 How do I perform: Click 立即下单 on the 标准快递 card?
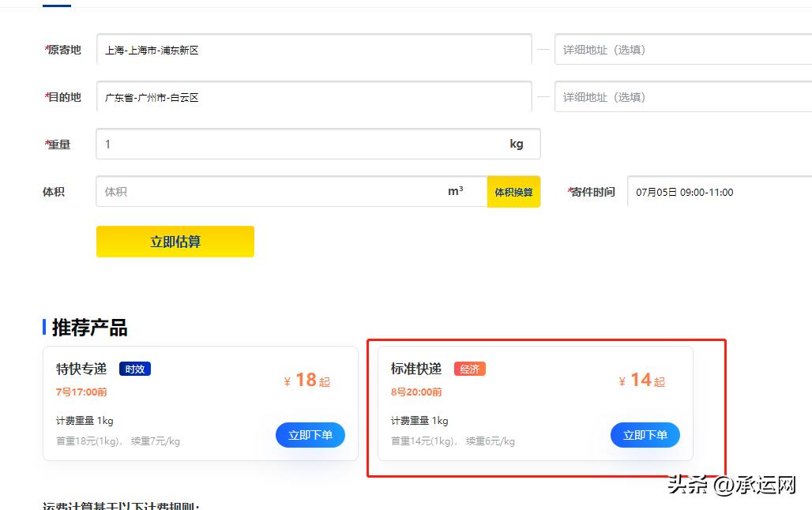(x=645, y=435)
